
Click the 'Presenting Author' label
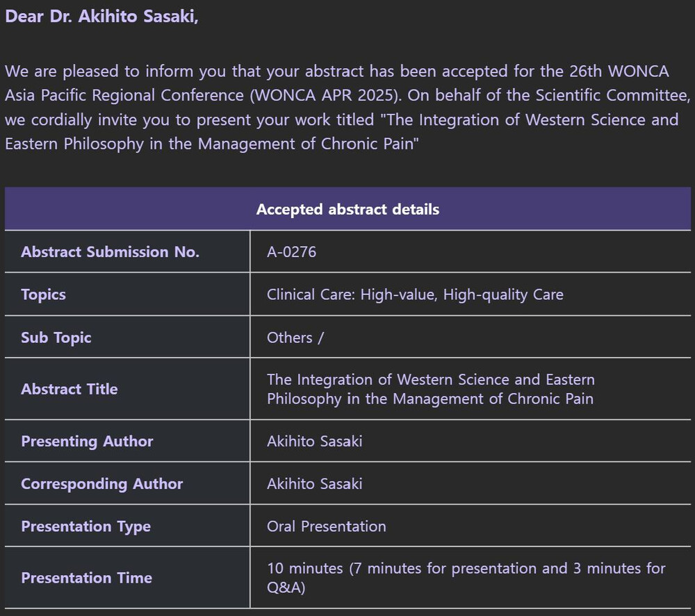(87, 441)
